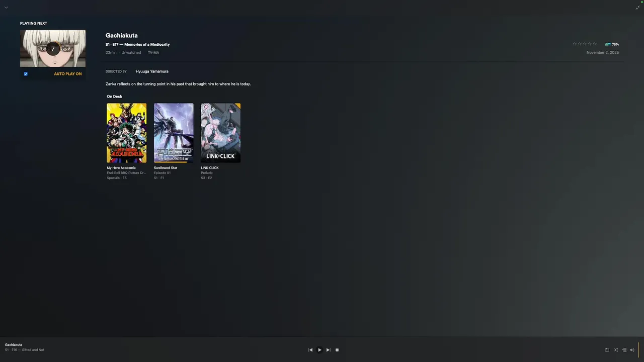Open the LINK CLICK poster

tap(221, 133)
